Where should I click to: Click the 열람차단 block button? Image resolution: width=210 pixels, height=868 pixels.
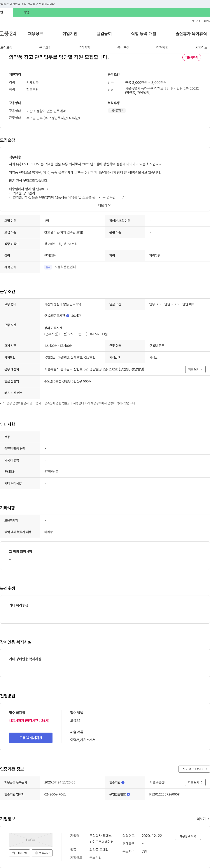[x=42, y=853]
